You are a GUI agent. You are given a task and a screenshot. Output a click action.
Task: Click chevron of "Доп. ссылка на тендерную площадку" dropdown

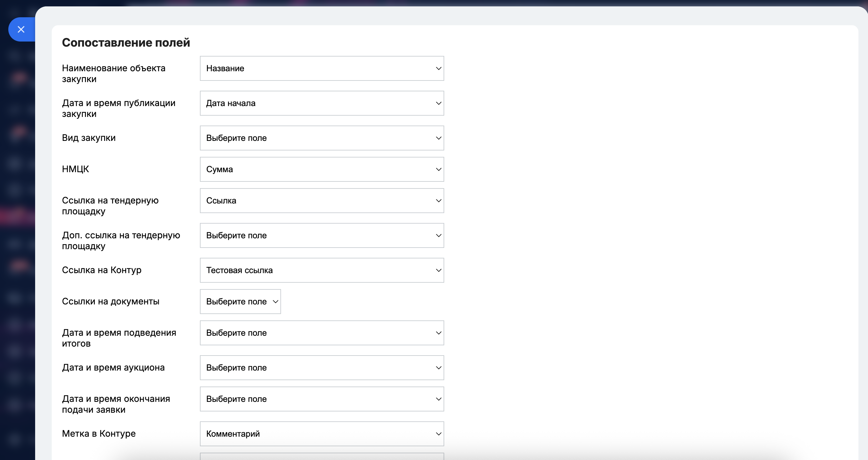438,235
